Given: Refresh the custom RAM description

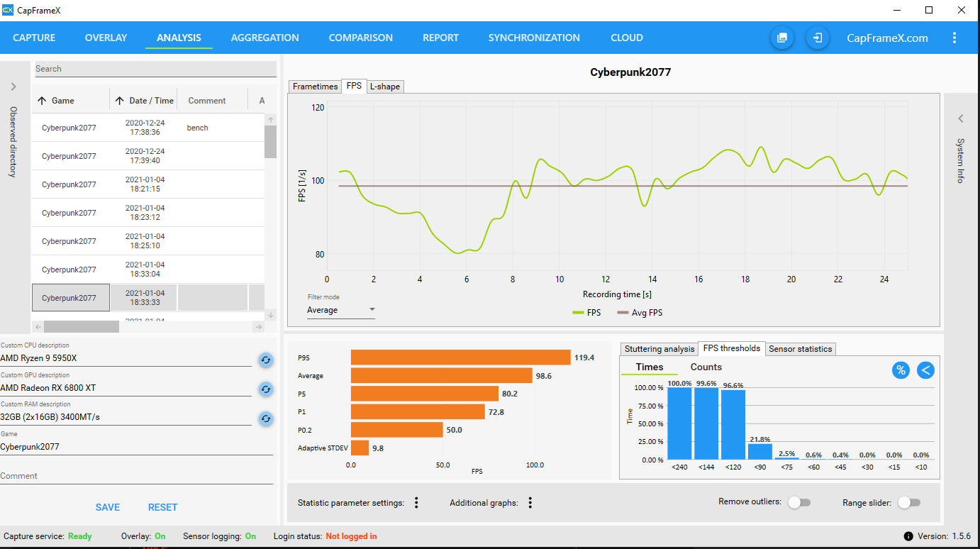Looking at the screenshot, I should (x=266, y=418).
